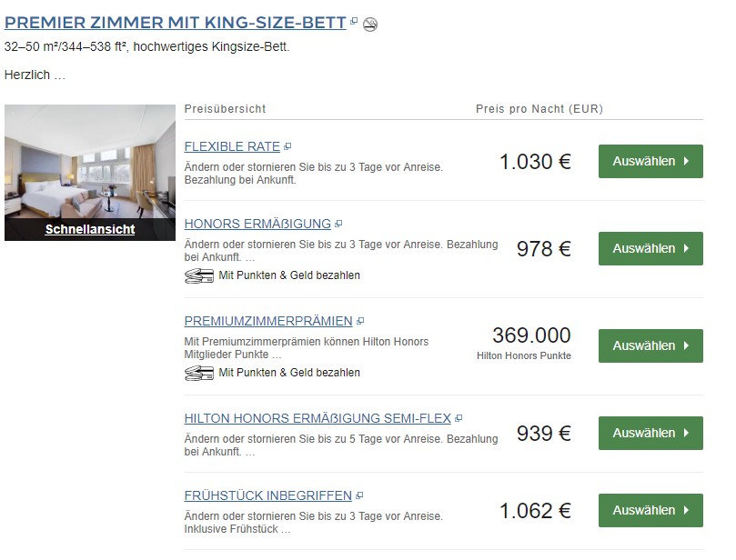The height and width of the screenshot is (560, 736).
Task: Select the 1.030 € Flexible Rate
Action: [650, 162]
